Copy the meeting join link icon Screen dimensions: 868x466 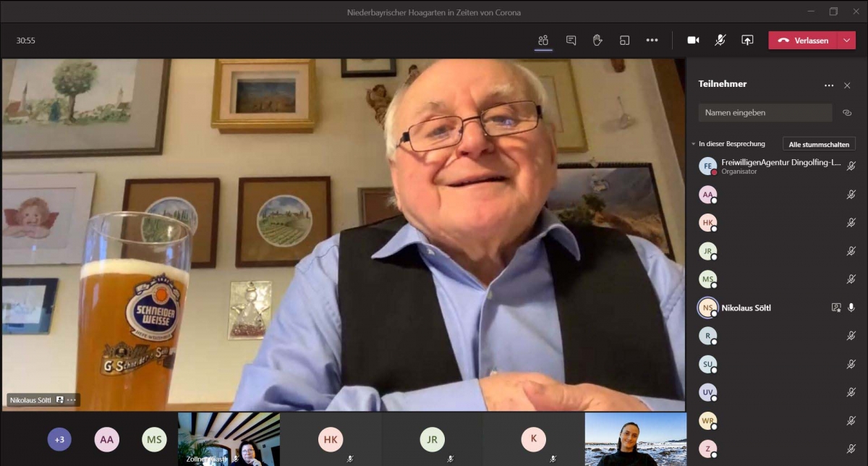847,113
